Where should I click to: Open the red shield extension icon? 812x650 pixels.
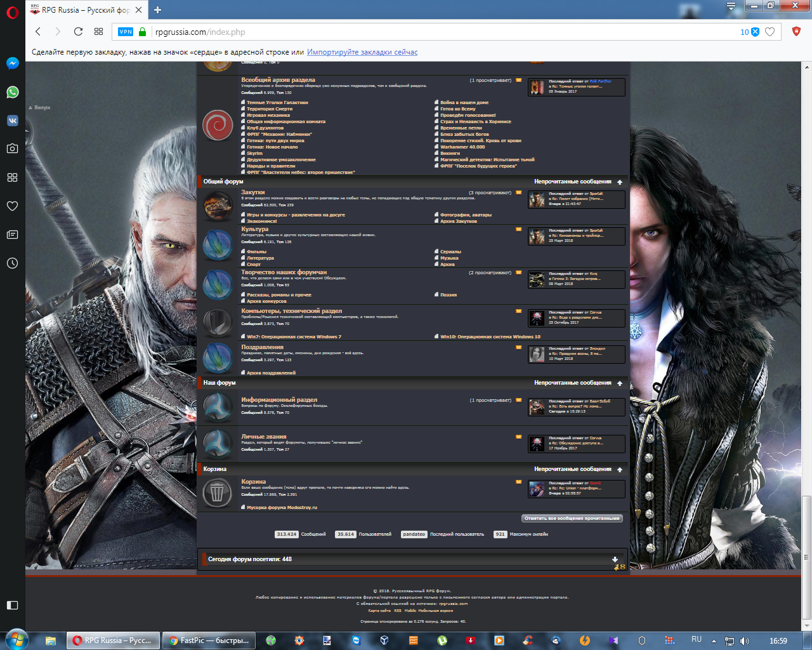(x=796, y=31)
